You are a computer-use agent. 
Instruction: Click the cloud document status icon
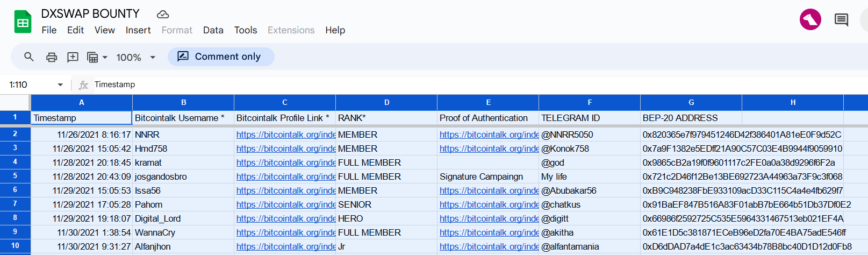(163, 14)
